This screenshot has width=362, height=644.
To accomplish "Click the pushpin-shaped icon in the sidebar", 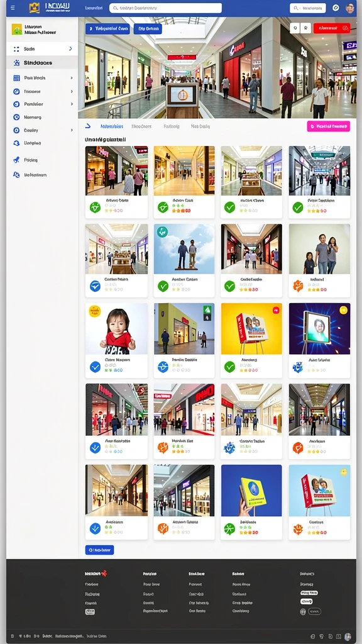I will tap(16, 160).
